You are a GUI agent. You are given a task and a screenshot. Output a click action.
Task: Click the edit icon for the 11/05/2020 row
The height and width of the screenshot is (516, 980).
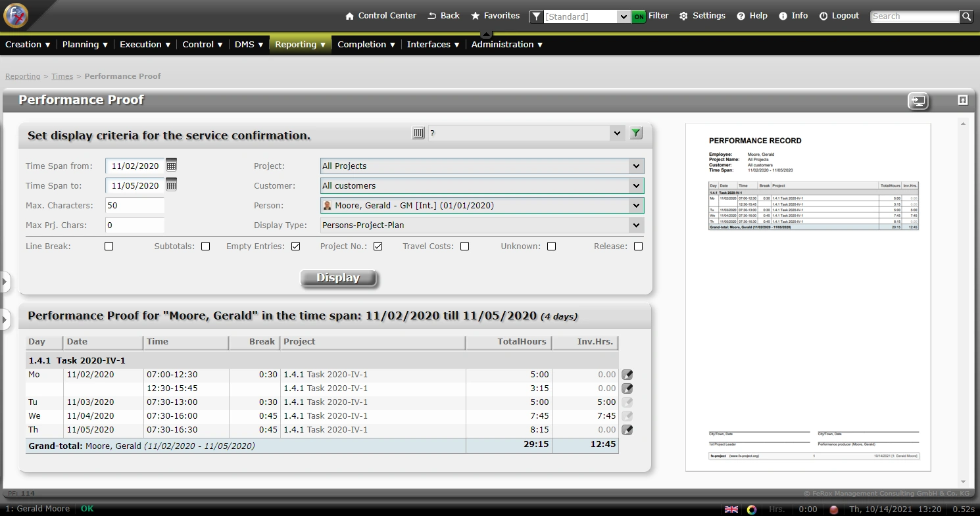pyautogui.click(x=627, y=430)
